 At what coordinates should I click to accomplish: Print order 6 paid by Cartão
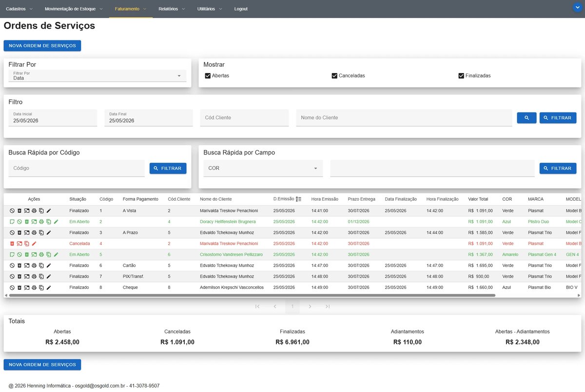pyautogui.click(x=34, y=265)
